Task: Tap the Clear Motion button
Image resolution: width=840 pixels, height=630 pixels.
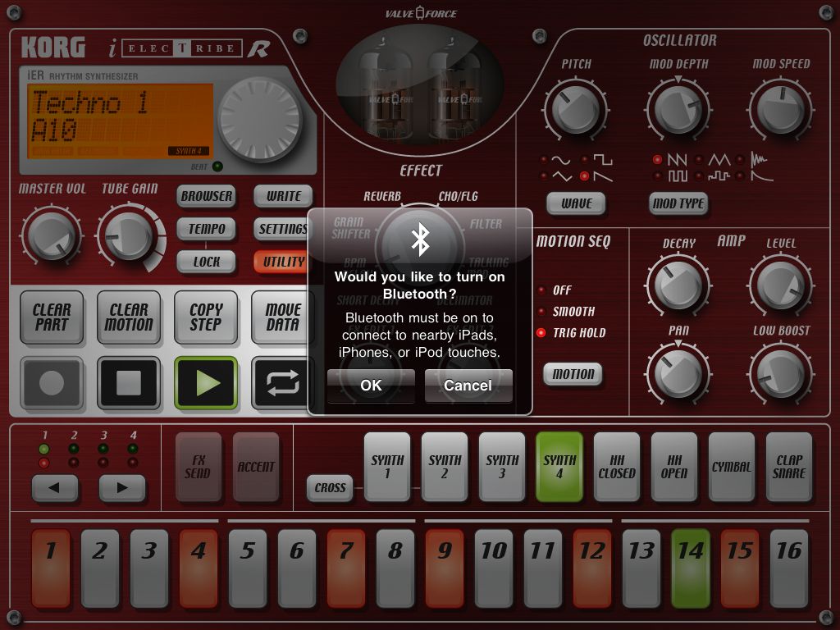Action: point(129,317)
